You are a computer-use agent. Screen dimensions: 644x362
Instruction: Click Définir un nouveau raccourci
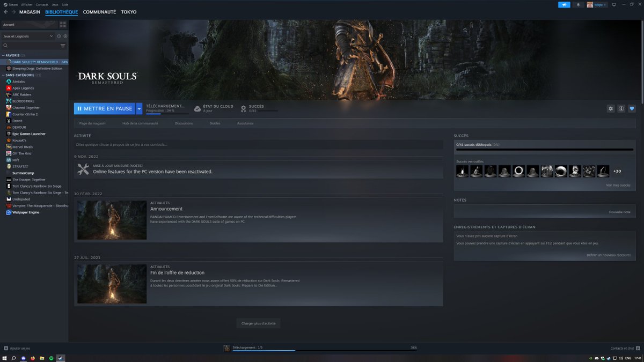click(x=609, y=255)
